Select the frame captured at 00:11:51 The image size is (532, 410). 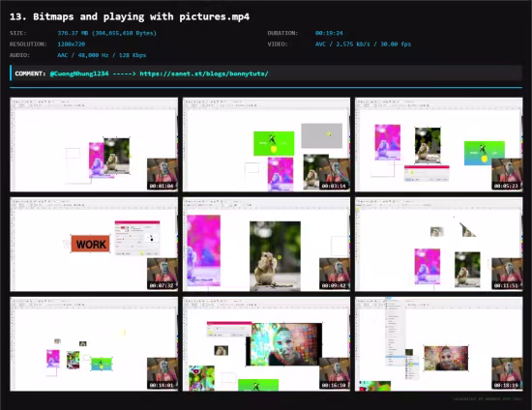point(439,245)
